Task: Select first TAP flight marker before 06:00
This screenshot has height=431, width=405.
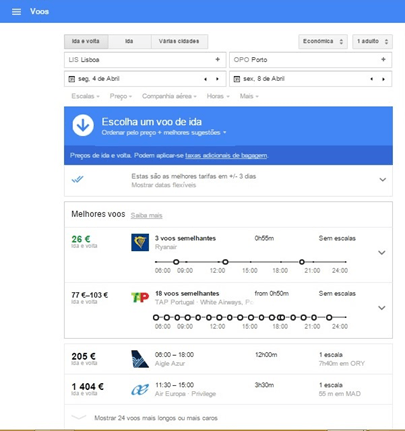Action: (156, 317)
